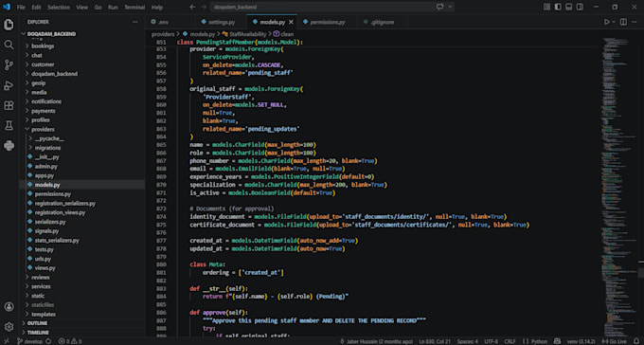Image resolution: width=644 pixels, height=345 pixels.
Task: Toggle the Panel layout button
Action: click(569, 7)
